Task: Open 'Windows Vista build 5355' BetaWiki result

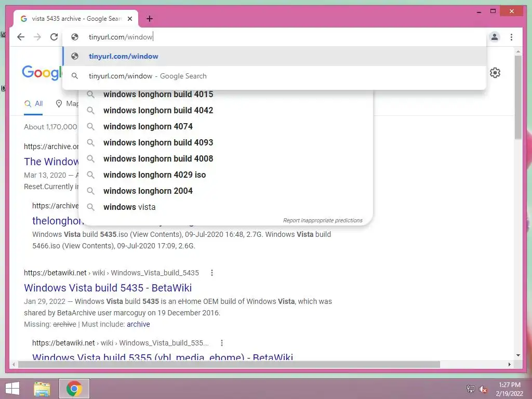Action: tap(163, 357)
